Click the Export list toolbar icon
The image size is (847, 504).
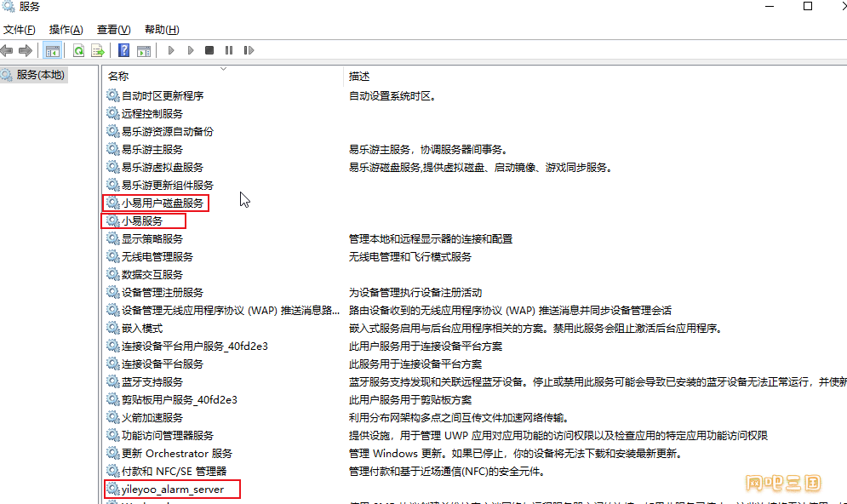(x=98, y=51)
